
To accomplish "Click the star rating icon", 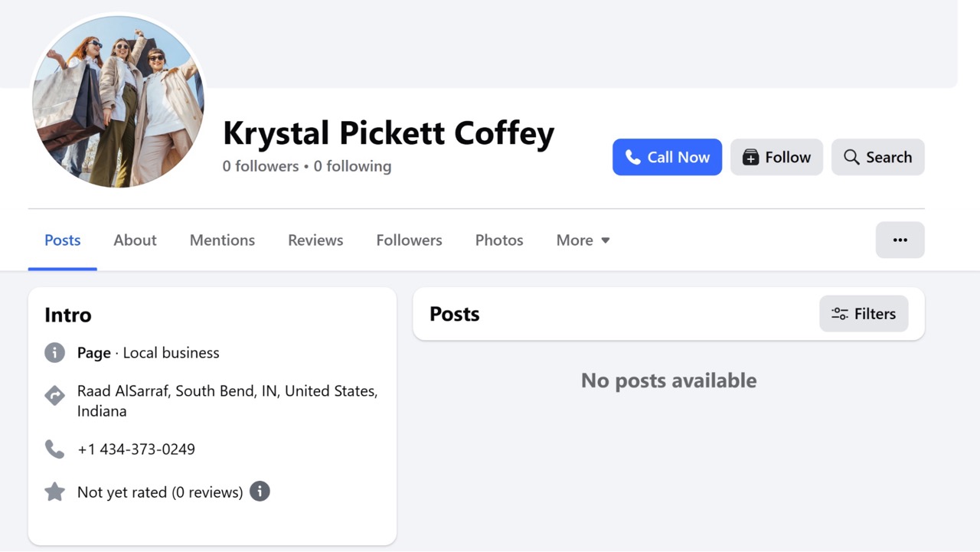I will [54, 492].
